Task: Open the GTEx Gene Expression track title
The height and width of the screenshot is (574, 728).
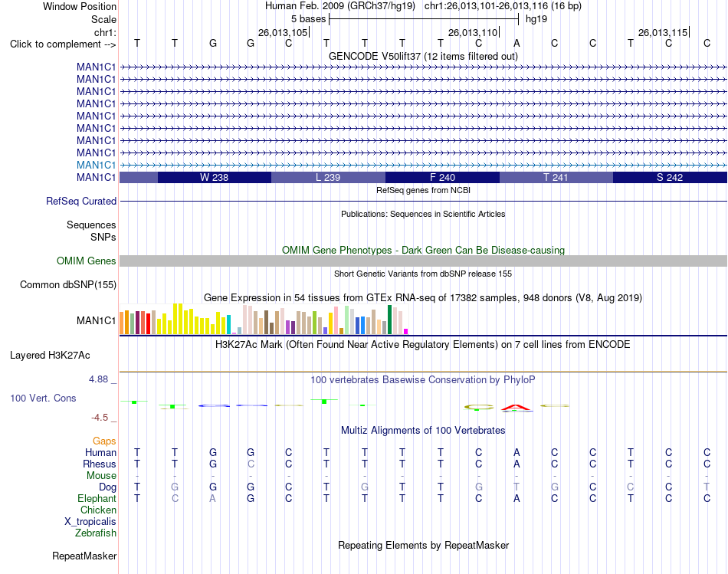Action: click(423, 297)
